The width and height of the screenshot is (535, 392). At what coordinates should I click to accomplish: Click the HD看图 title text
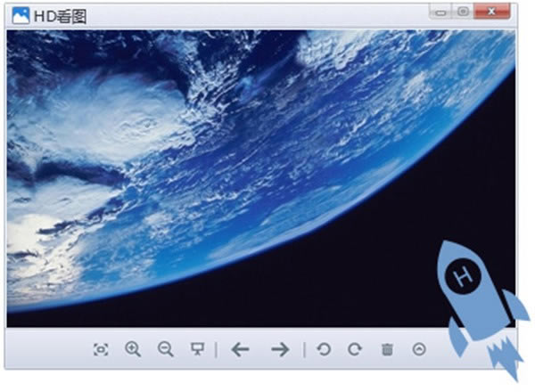[x=60, y=16]
